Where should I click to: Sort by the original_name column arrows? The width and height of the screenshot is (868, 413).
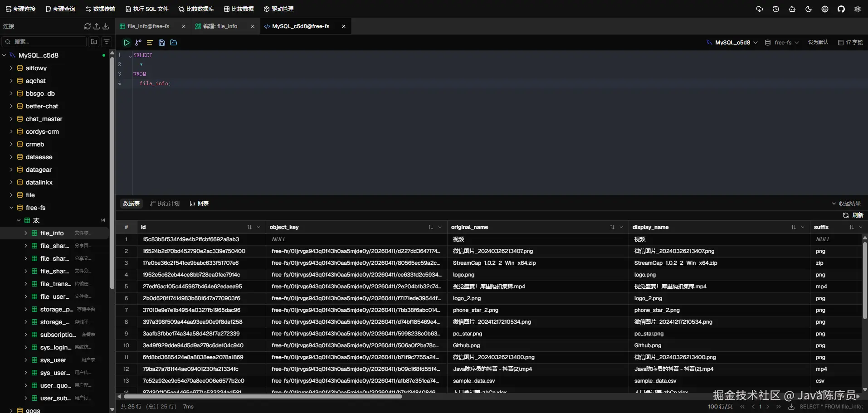[612, 227]
